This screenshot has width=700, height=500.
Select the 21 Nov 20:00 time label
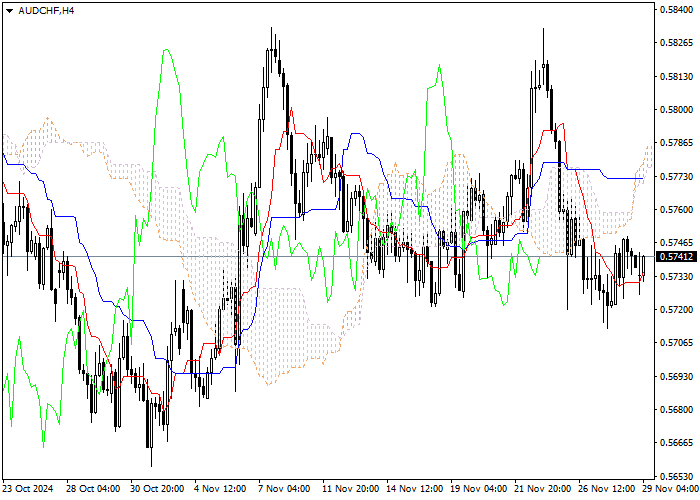pyautogui.click(x=543, y=489)
